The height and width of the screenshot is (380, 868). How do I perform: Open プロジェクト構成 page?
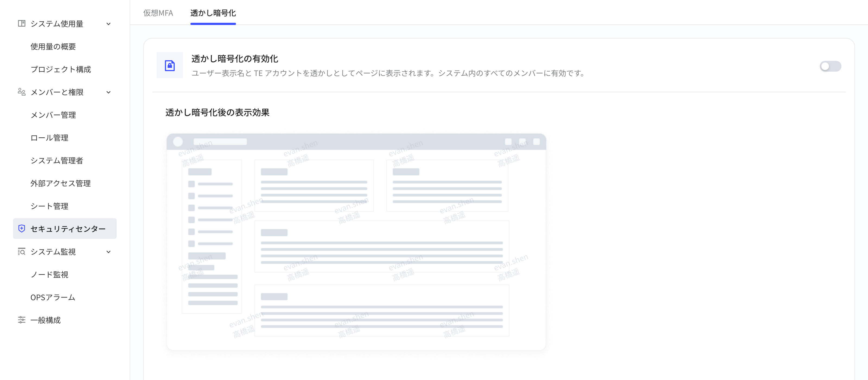(61, 69)
